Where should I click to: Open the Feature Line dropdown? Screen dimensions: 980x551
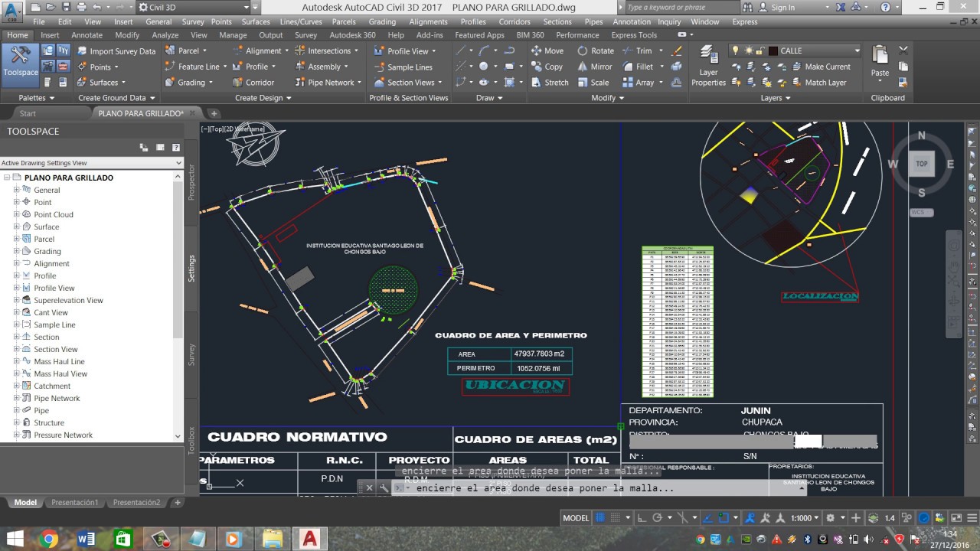tap(197, 67)
